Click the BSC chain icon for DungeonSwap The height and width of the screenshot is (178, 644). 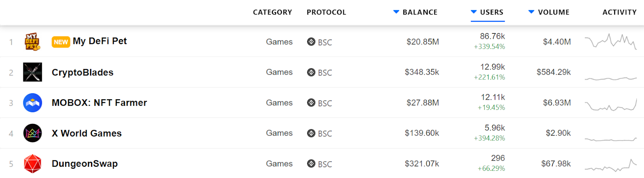click(x=311, y=163)
